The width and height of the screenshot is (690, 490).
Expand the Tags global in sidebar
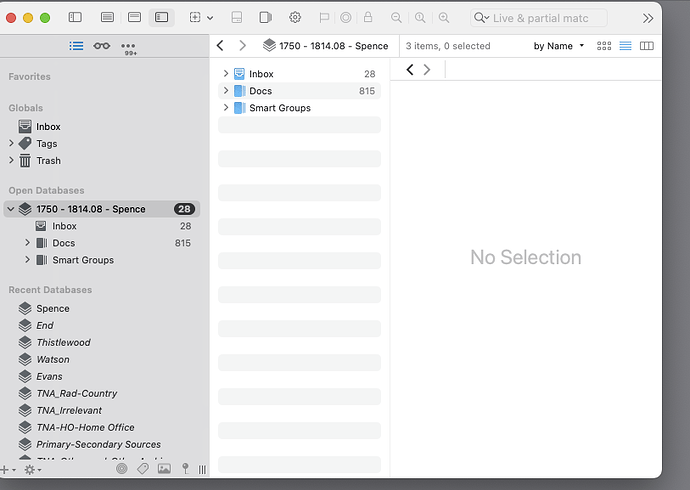pyautogui.click(x=11, y=143)
